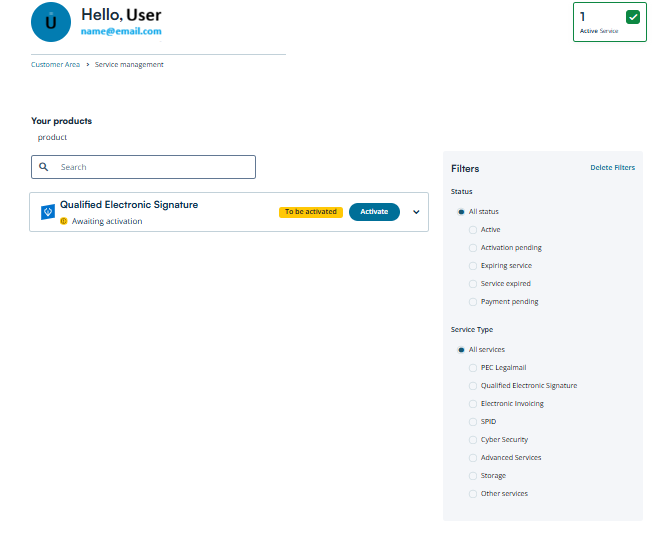Open the Customer Area breadcrumb link
Viewport: 671px width, 543px height.
(55, 65)
